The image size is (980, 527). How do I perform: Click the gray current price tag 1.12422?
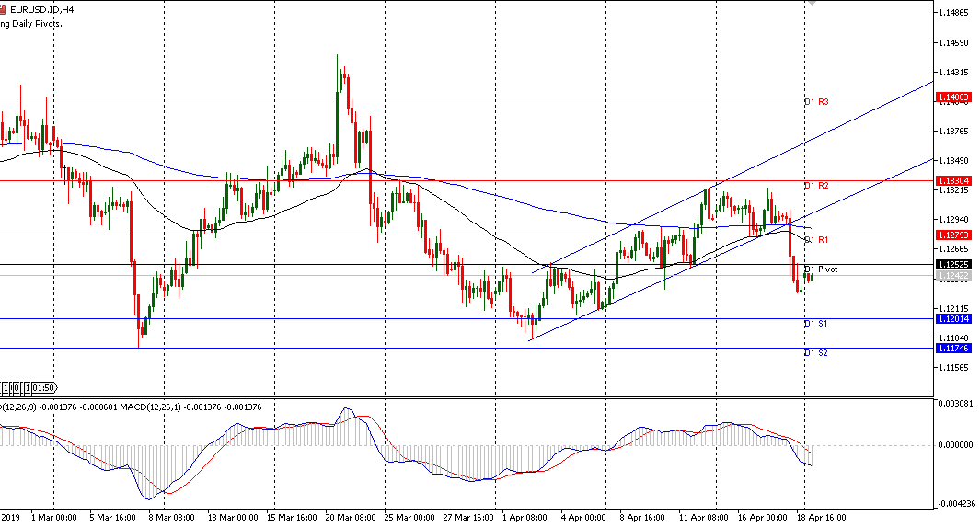tap(953, 276)
